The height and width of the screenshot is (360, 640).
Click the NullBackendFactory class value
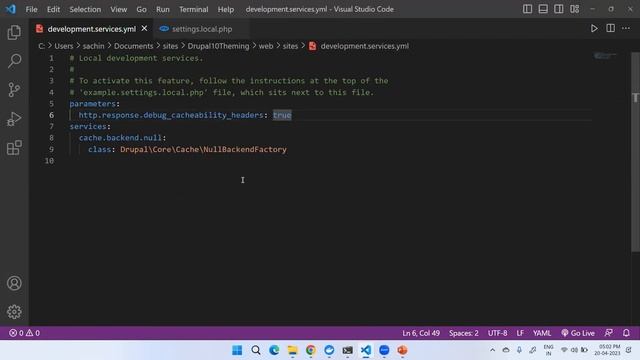point(203,149)
